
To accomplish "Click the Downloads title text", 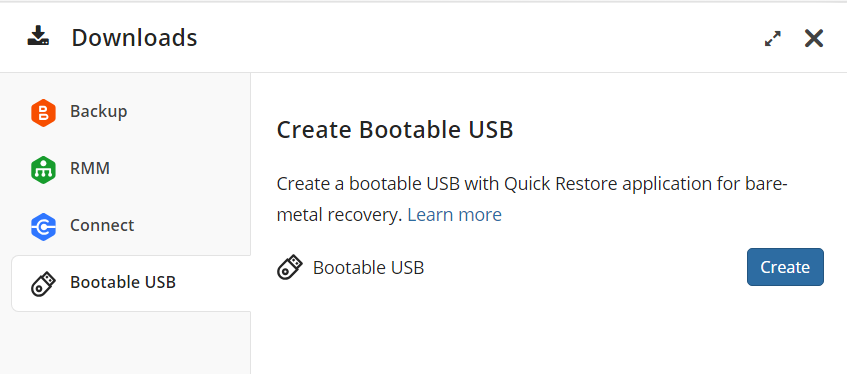I will click(134, 38).
